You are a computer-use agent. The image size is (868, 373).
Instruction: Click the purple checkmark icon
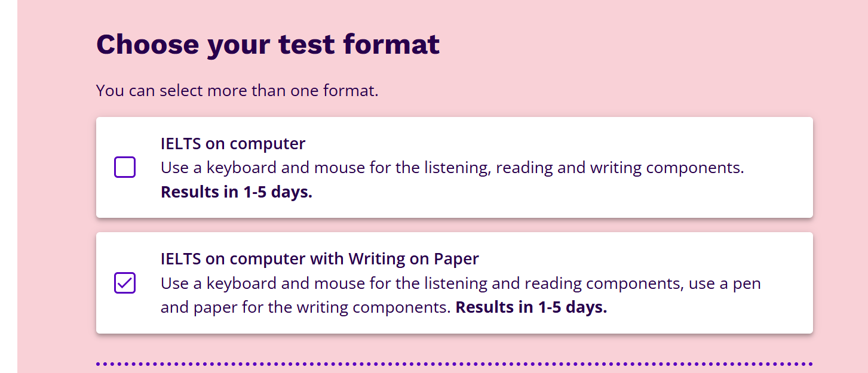[x=125, y=282]
